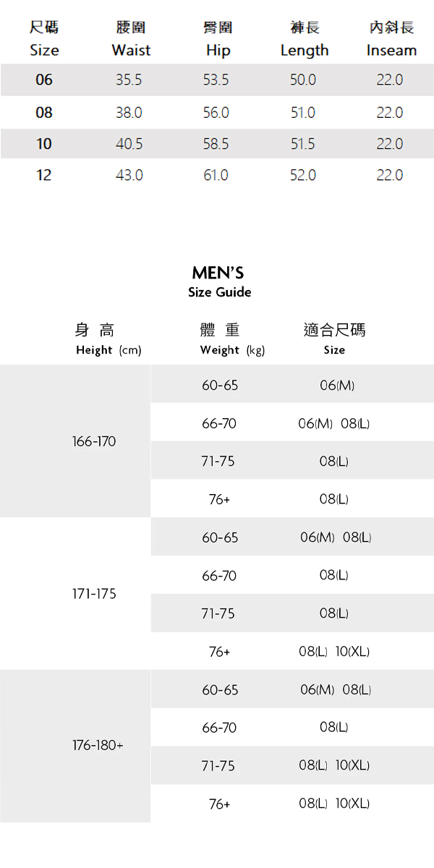The width and height of the screenshot is (434, 868).
Task: Select the 176-180+ height range cell
Action: tap(98, 745)
